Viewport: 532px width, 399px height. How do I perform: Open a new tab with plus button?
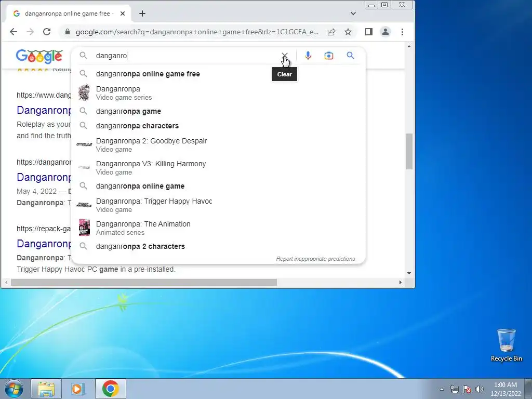point(142,14)
